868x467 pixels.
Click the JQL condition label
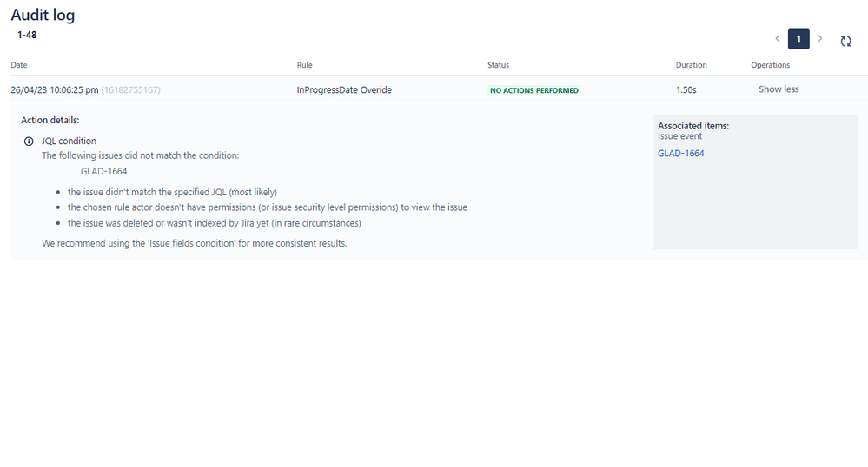69,141
